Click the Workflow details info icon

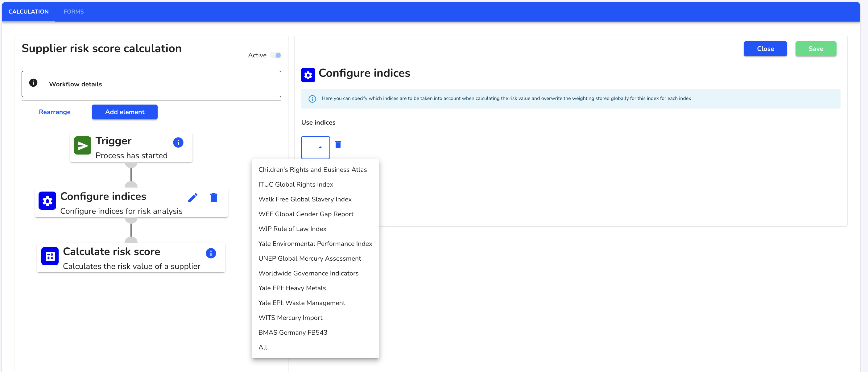click(x=33, y=83)
